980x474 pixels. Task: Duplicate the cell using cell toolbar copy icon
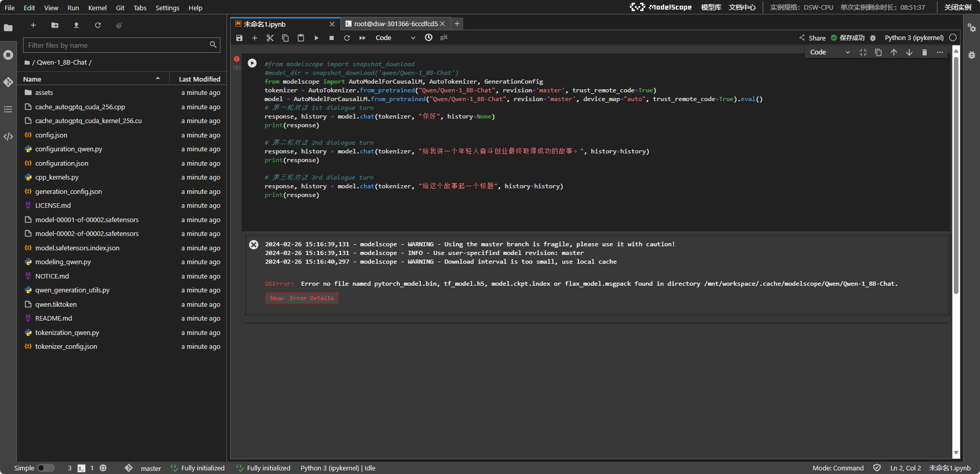coord(879,52)
